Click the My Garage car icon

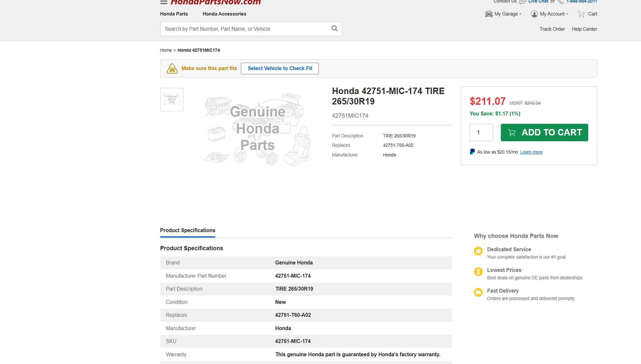click(x=489, y=14)
